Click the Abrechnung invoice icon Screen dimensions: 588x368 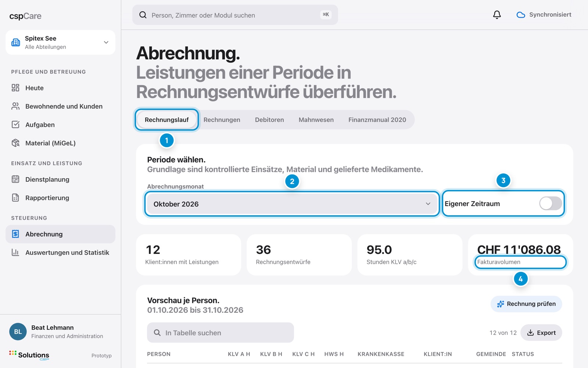[15, 234]
